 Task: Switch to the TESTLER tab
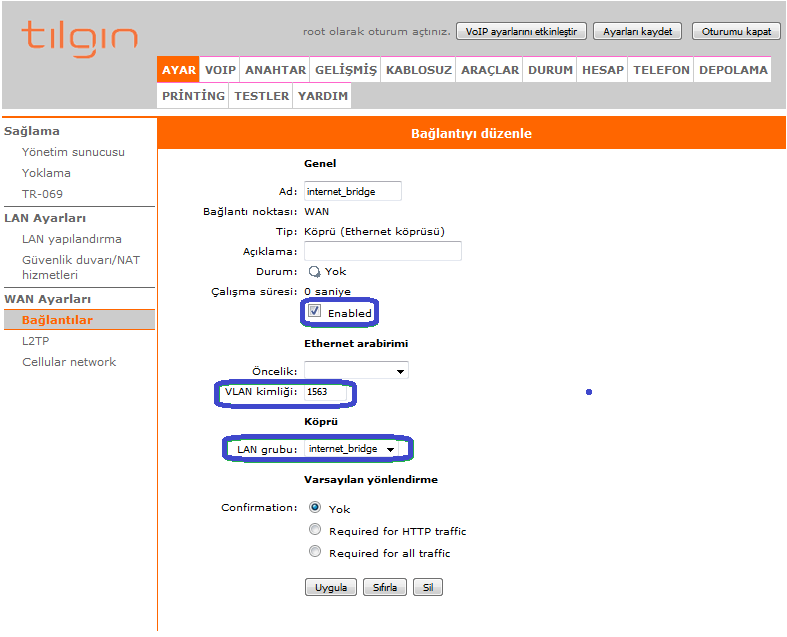(261, 96)
